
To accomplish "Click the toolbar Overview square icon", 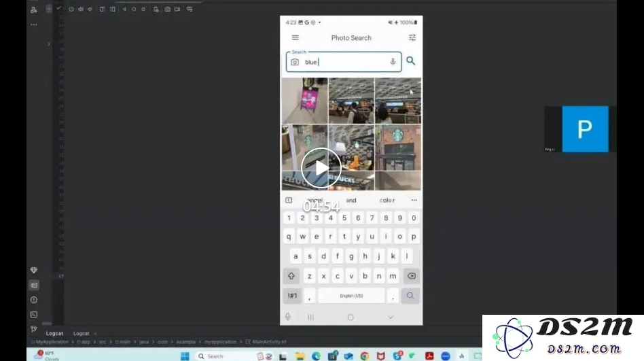I will [x=143, y=9].
